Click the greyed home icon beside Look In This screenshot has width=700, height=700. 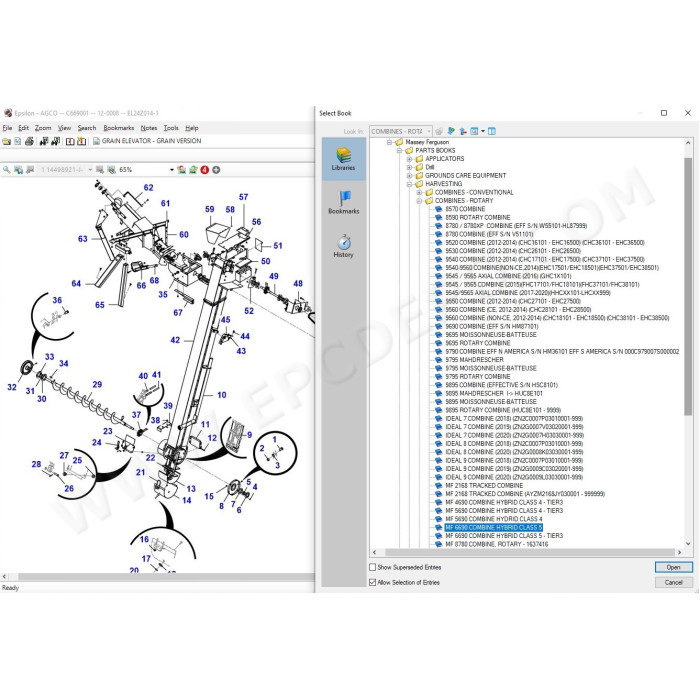[x=439, y=131]
